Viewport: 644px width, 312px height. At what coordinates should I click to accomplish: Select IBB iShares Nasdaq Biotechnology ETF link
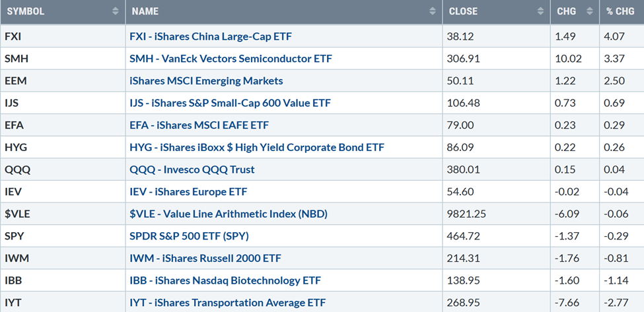pos(225,280)
